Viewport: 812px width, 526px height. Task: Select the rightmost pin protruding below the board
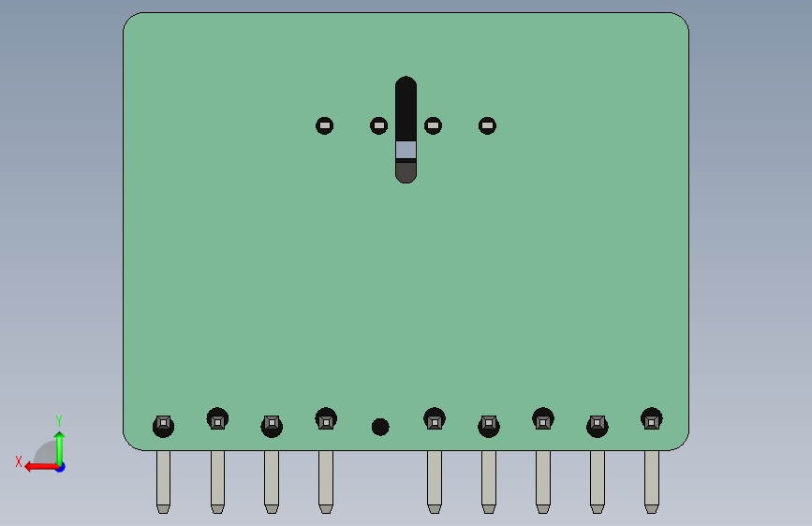(652, 482)
